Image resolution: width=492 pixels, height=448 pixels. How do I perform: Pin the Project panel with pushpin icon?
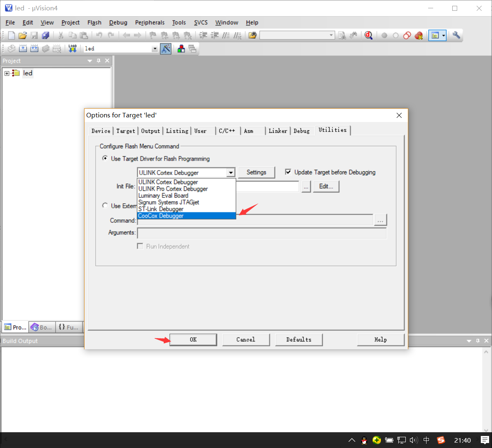tap(99, 61)
